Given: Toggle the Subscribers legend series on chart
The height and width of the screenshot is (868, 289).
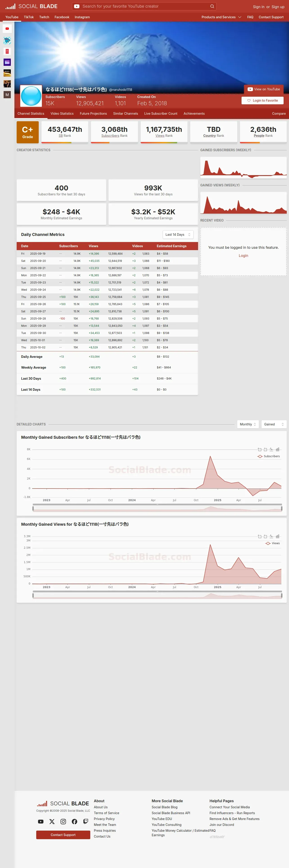Looking at the screenshot, I should (x=269, y=456).
